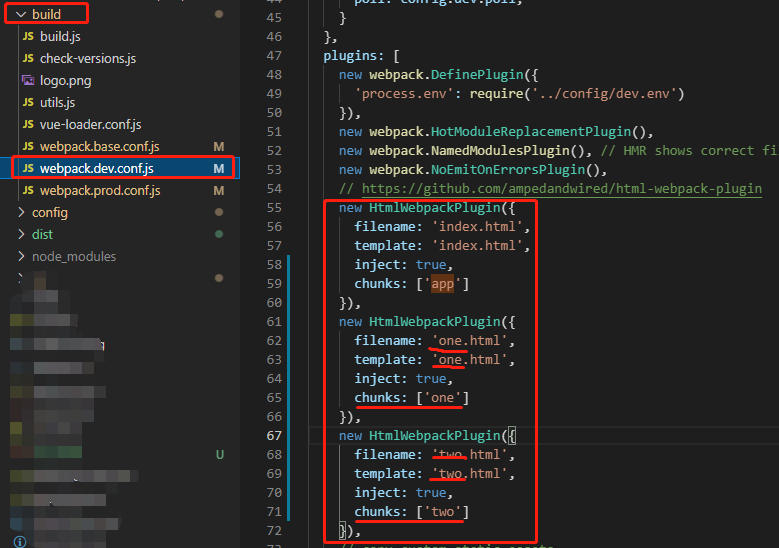Viewport: 779px width, 548px height.
Task: Click status dot on config folder
Action: [x=219, y=212]
